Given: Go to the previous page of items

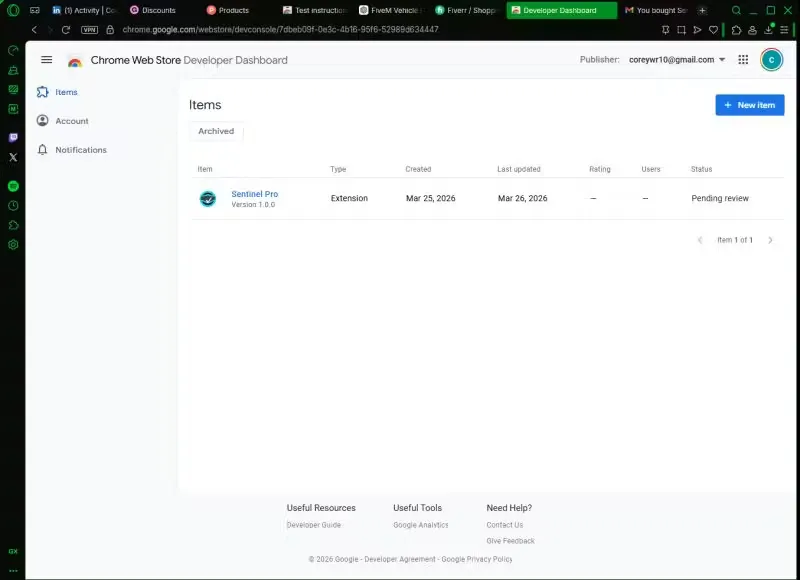Looking at the screenshot, I should (x=700, y=240).
